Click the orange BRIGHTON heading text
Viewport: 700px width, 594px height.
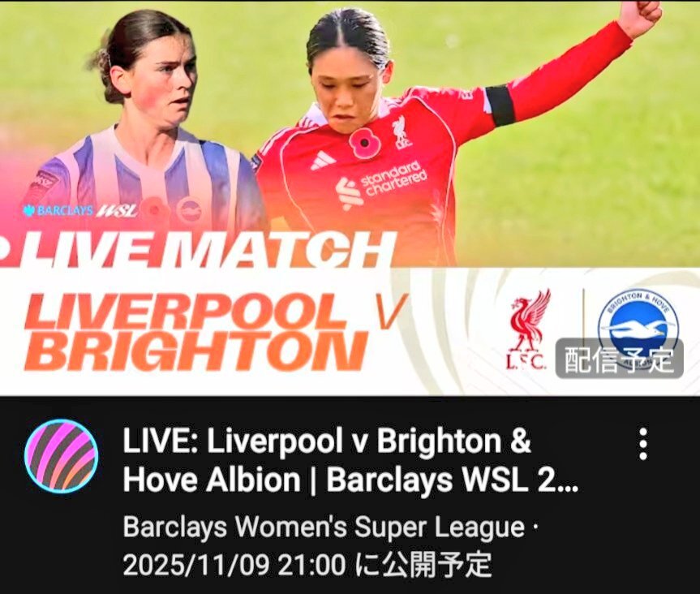pyautogui.click(x=196, y=351)
